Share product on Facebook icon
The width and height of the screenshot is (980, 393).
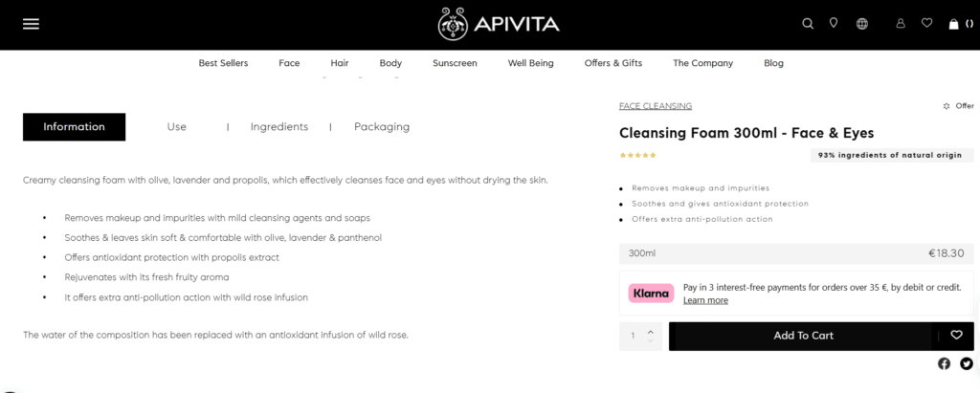pyautogui.click(x=944, y=363)
